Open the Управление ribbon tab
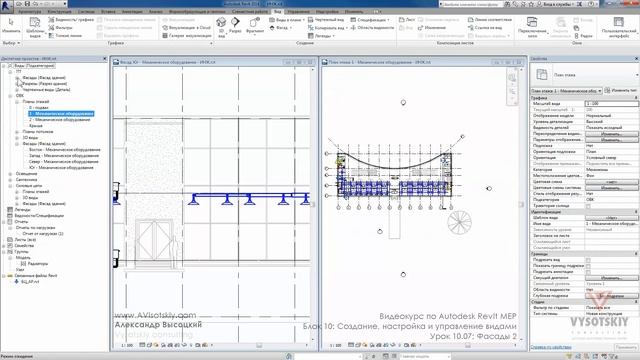Screen dimensions: 640x360 (x=298, y=12)
